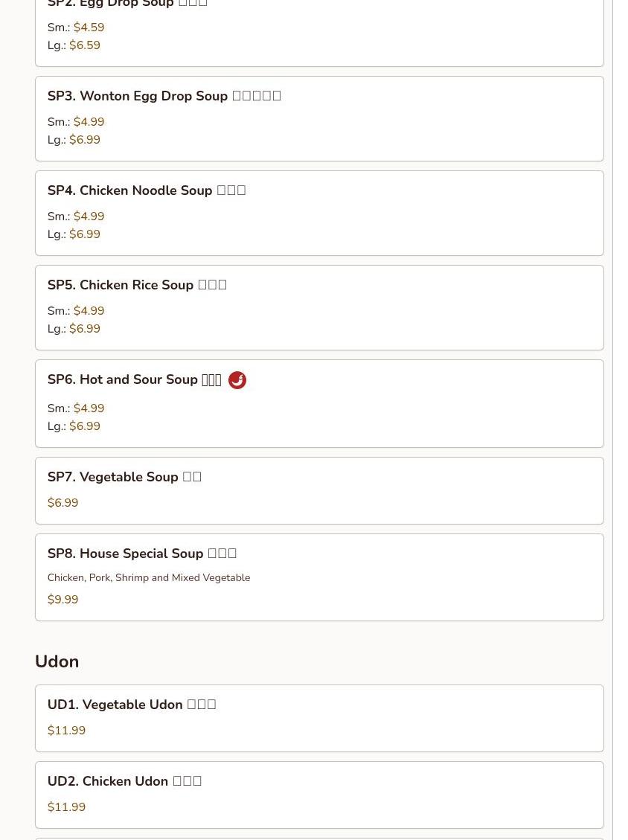Click the spicy chili icon beside Hot and Sour Soup

[237, 380]
